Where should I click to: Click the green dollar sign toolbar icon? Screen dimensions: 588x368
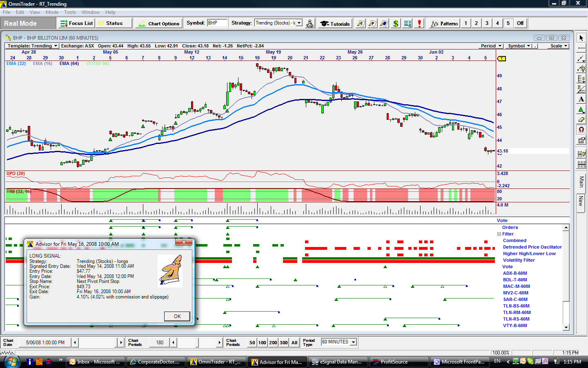click(396, 23)
